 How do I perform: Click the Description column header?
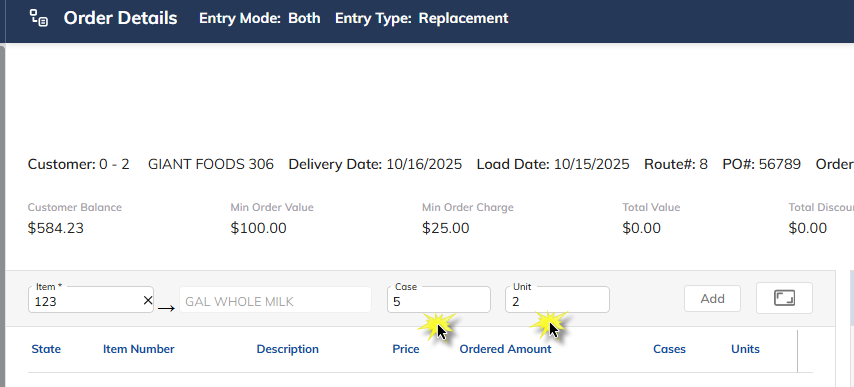coord(288,349)
